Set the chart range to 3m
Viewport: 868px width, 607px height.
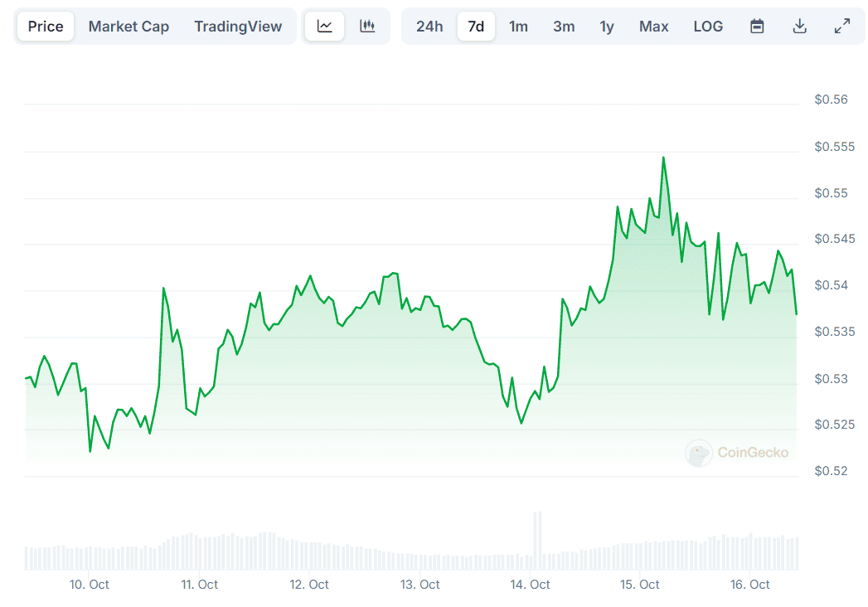[564, 26]
